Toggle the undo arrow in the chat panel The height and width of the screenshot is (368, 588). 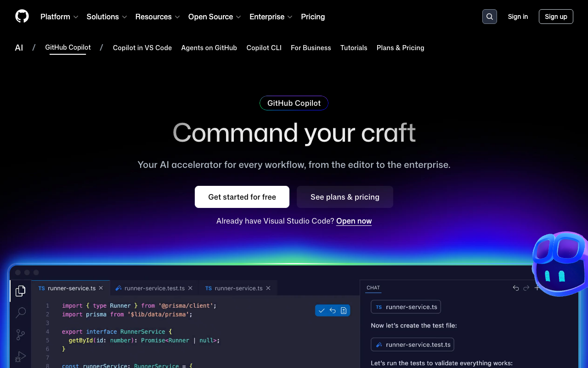[515, 287]
